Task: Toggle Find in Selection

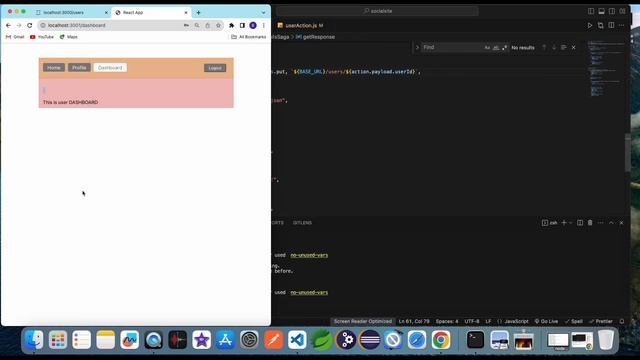Action: pos(564,48)
